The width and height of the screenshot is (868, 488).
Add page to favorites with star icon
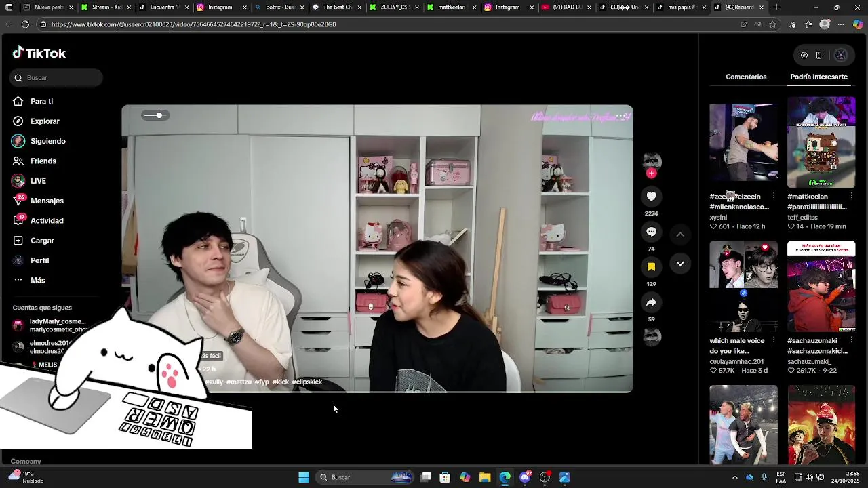click(x=772, y=24)
